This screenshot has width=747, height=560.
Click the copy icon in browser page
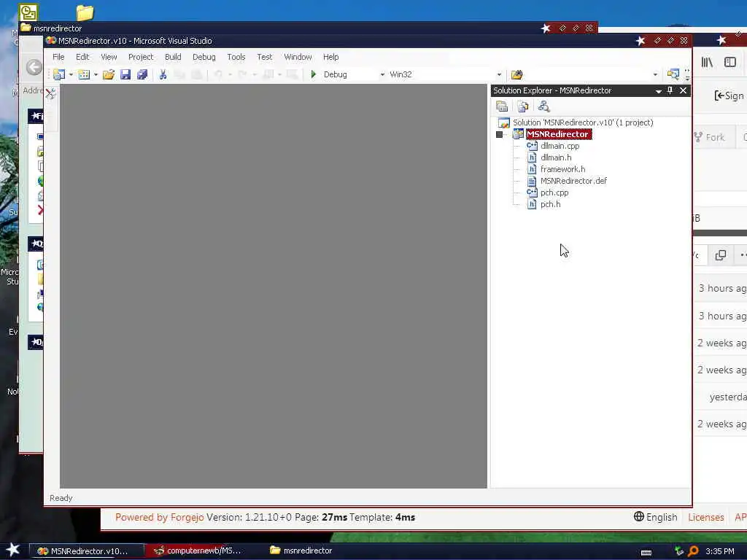click(721, 255)
